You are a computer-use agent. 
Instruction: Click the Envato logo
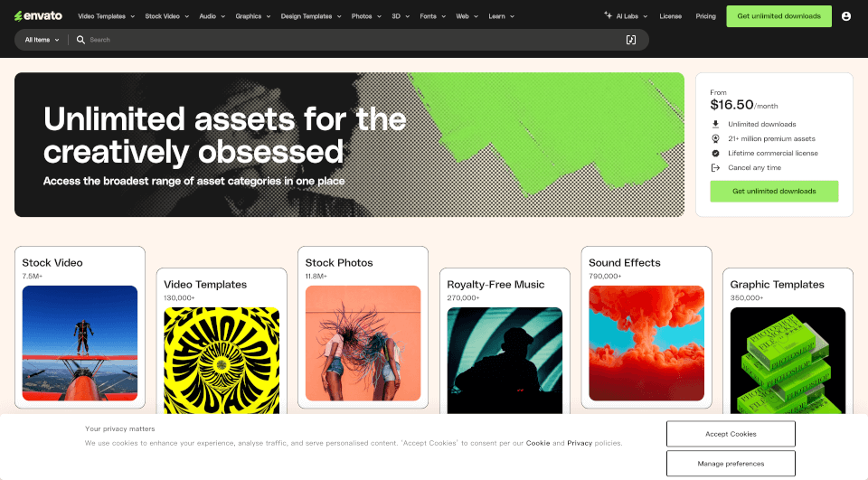pyautogui.click(x=38, y=16)
